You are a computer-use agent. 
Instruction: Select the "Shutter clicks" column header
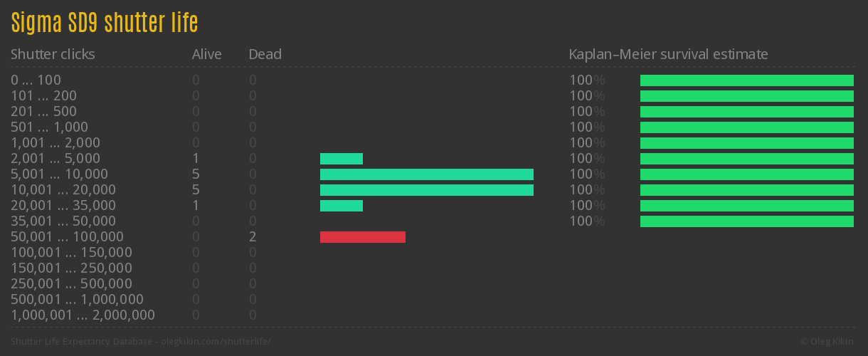tap(53, 54)
